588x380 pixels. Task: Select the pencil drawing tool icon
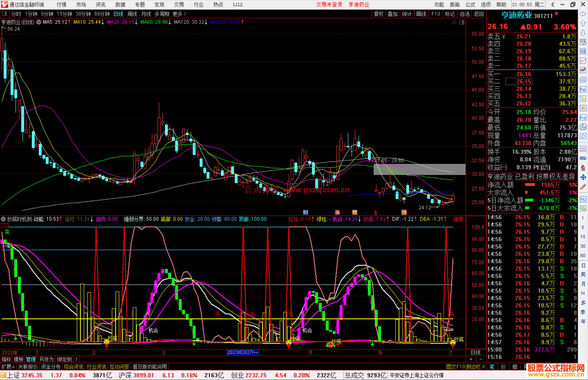coord(583,187)
